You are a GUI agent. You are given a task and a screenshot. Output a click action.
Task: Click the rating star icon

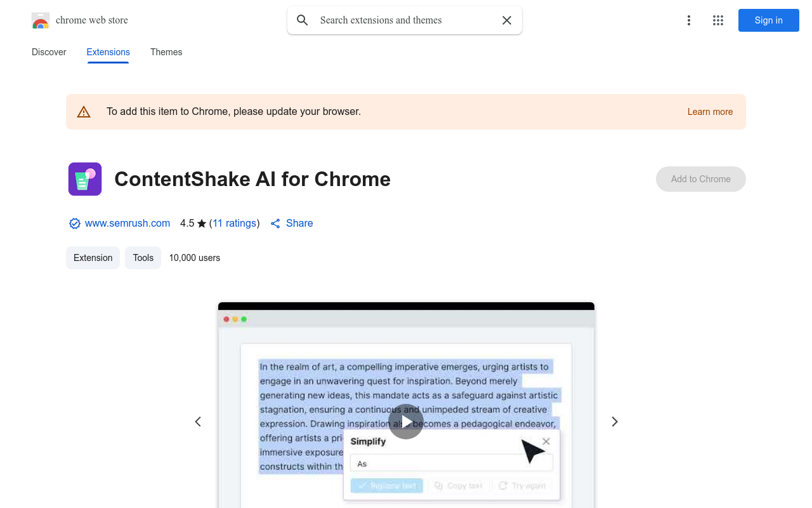202,224
